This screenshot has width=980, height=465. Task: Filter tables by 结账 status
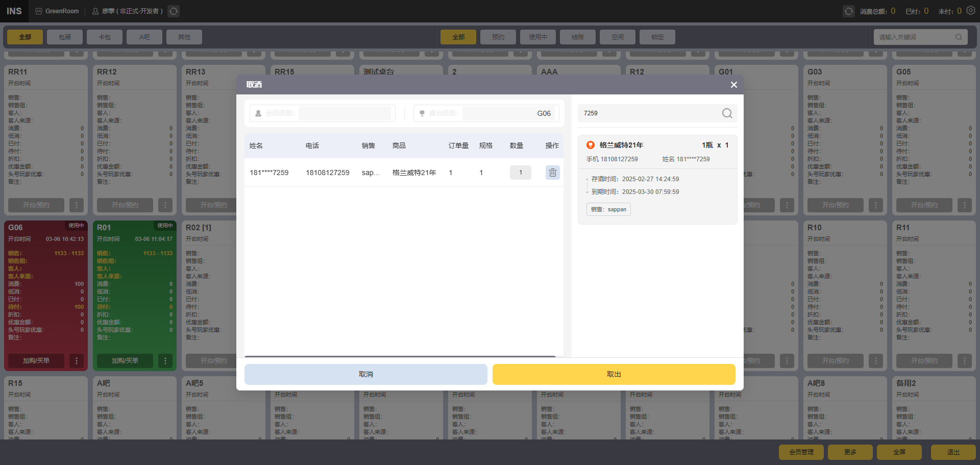coord(578,37)
